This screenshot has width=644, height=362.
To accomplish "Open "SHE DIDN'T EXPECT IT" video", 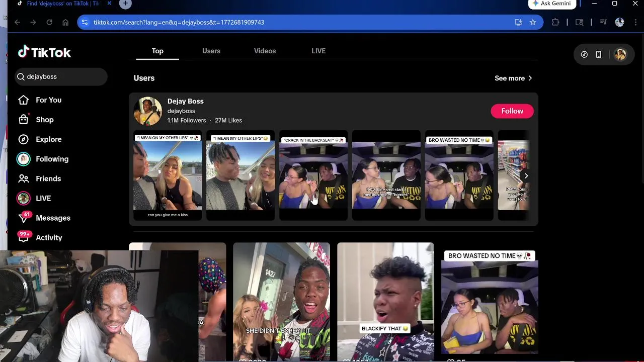I will [x=282, y=302].
